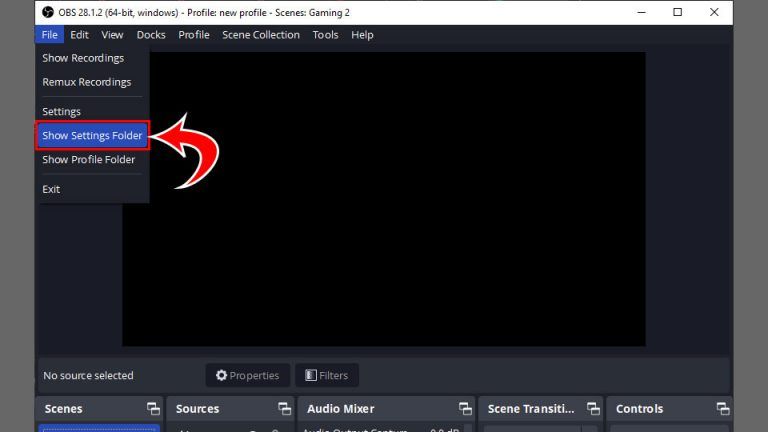Exit OBS via the File menu
Image resolution: width=768 pixels, height=432 pixels.
51,189
